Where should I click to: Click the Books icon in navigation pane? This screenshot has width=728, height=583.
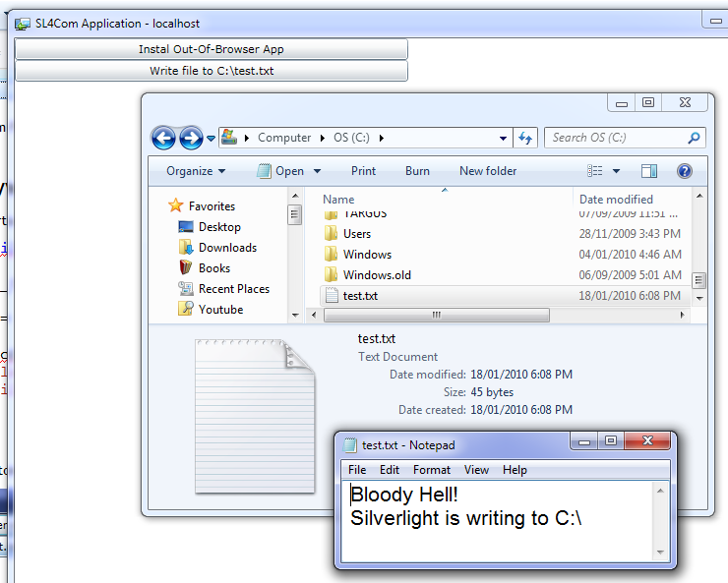186,267
